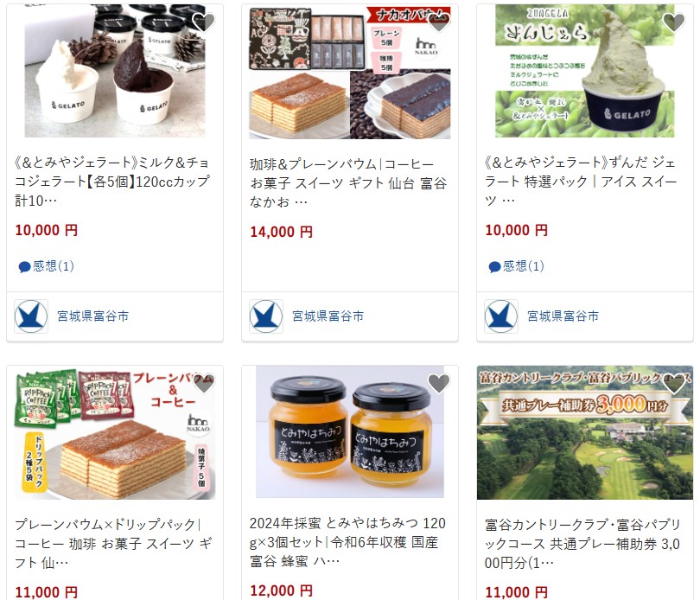Viewport: 700px width, 600px height.
Task: Open the Zunda gelato product image
Action: coord(585,71)
